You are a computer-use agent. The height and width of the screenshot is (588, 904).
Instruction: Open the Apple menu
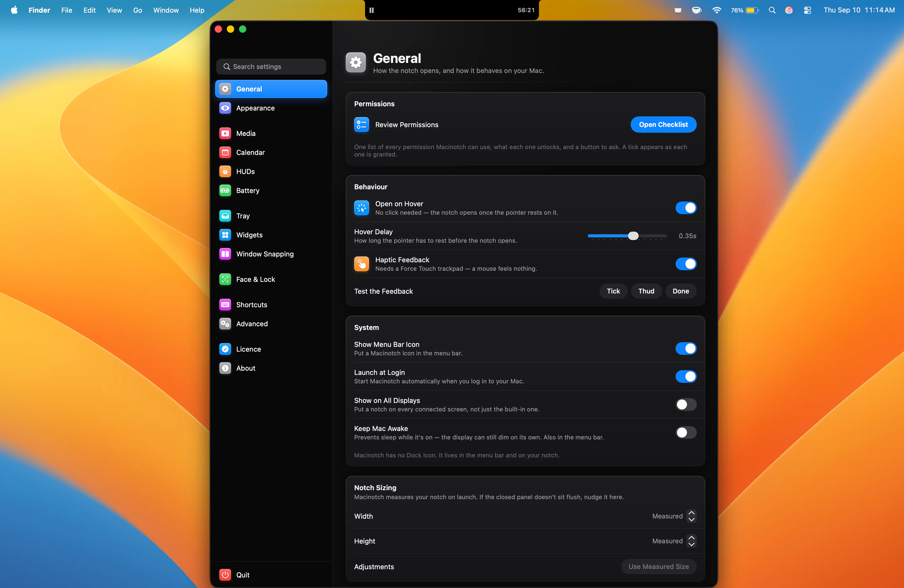15,10
